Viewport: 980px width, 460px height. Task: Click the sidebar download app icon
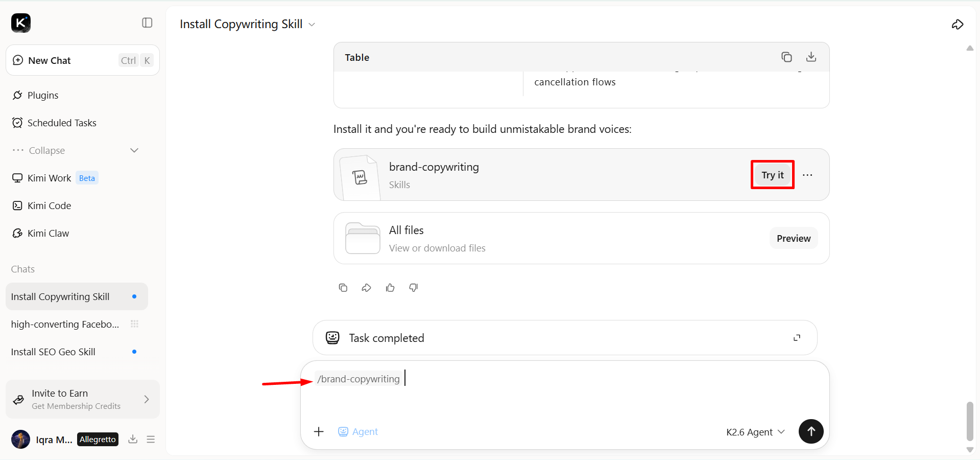tap(133, 439)
